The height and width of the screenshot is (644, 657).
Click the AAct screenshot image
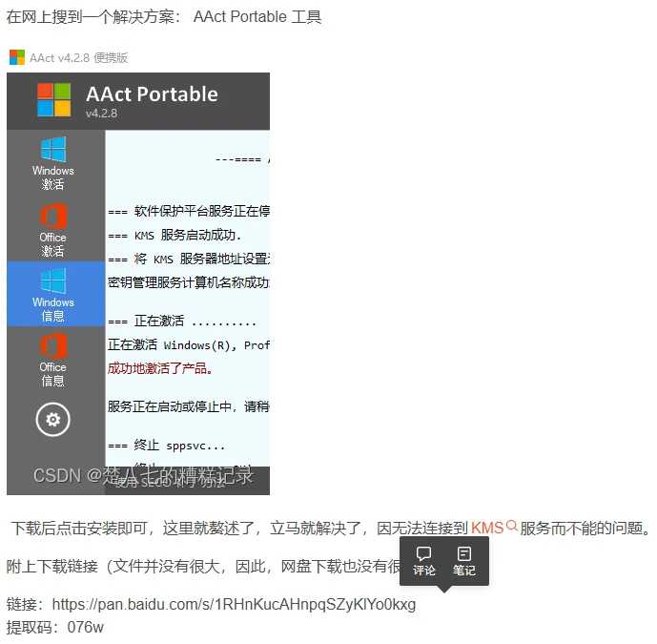click(138, 283)
